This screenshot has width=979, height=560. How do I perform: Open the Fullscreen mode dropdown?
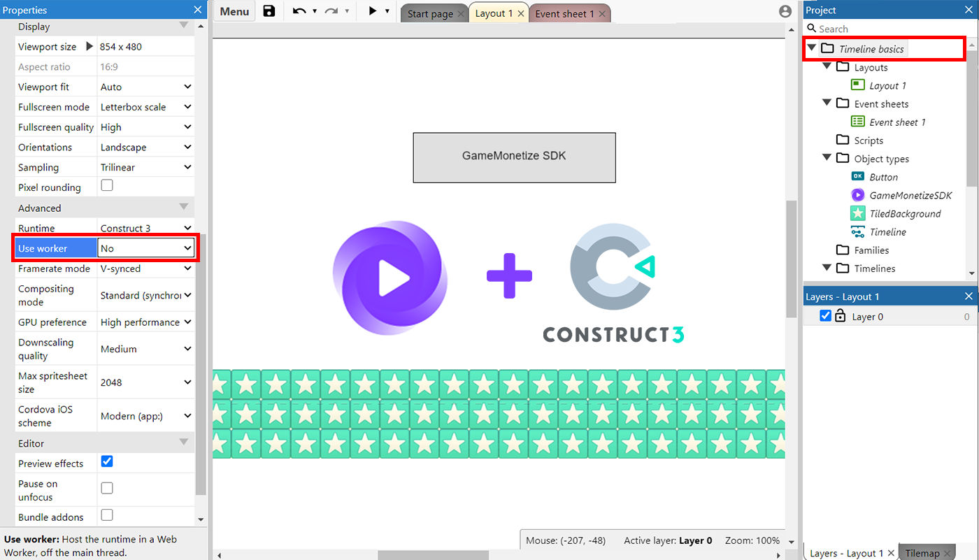click(x=145, y=106)
